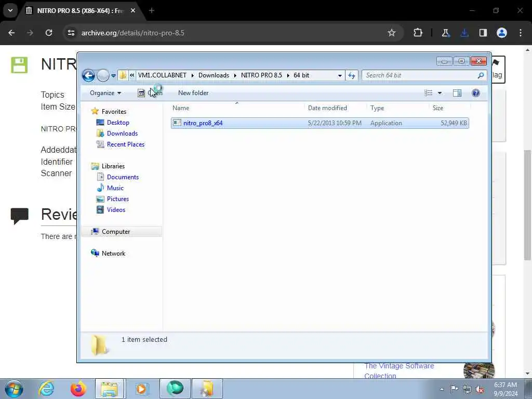Click the Chrome address bar URL
Viewport: 532px width, 399px height.
(x=132, y=33)
